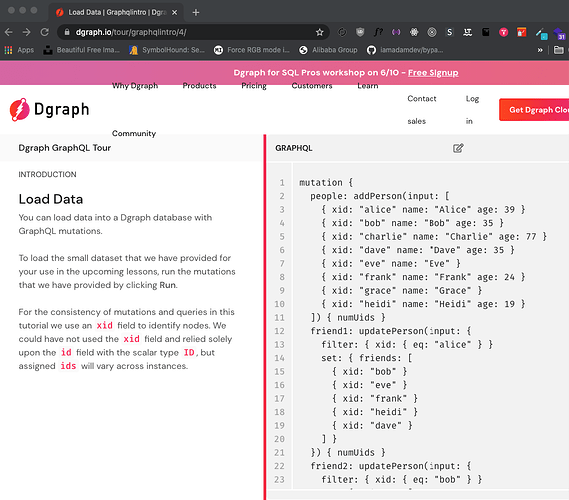Select the Load Data browser tab
The image size is (569, 500).
point(116,12)
